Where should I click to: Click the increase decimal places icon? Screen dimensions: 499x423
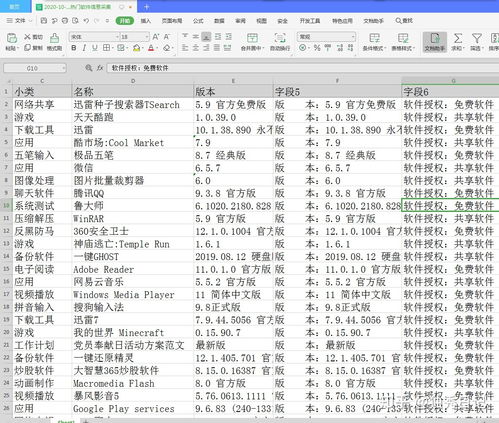tap(340, 48)
